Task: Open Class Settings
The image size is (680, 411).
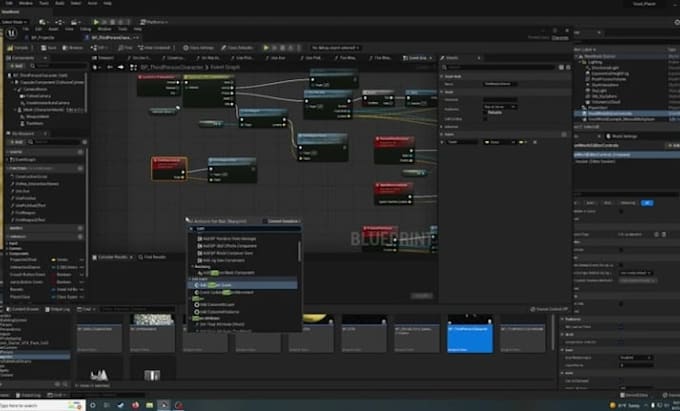Action: coord(199,48)
